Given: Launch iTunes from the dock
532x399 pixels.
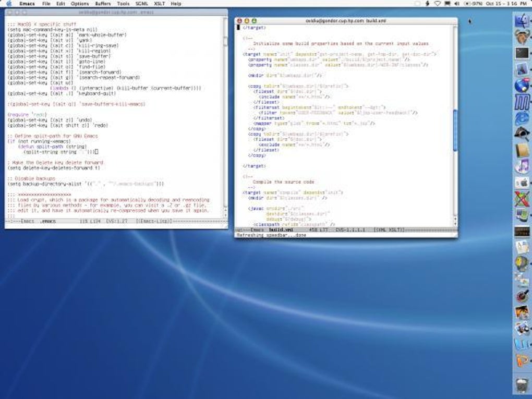Looking at the screenshot, I should 522,167.
